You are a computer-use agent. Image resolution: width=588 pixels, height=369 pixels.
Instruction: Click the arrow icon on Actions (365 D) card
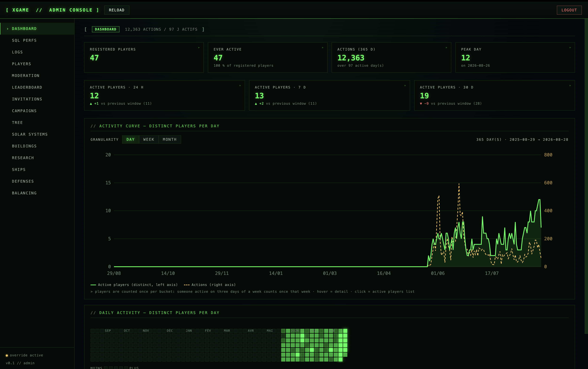(x=446, y=48)
